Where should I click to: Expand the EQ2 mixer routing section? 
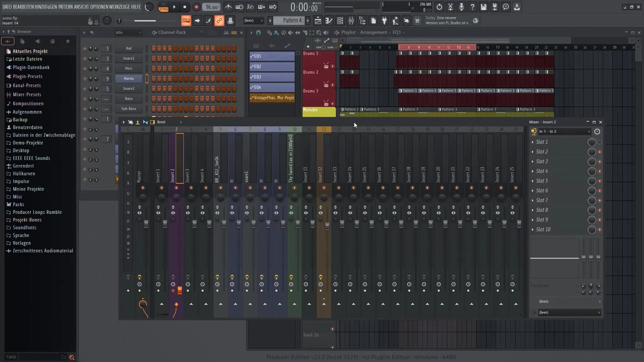tap(272, 66)
